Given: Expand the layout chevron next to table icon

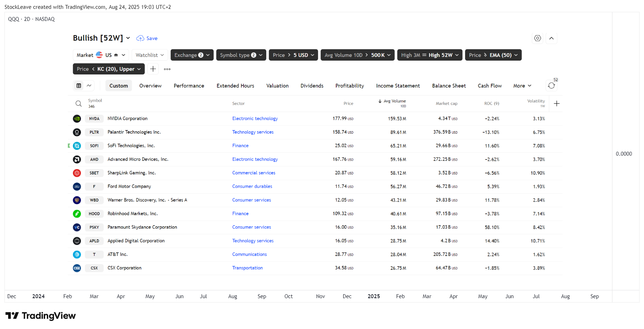Looking at the screenshot, I should pos(89,86).
